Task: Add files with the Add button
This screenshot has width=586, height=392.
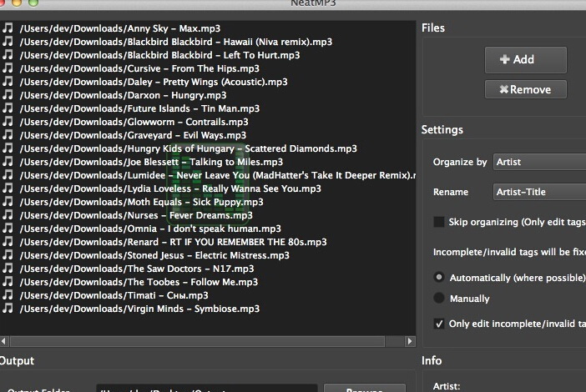Action: coord(525,60)
